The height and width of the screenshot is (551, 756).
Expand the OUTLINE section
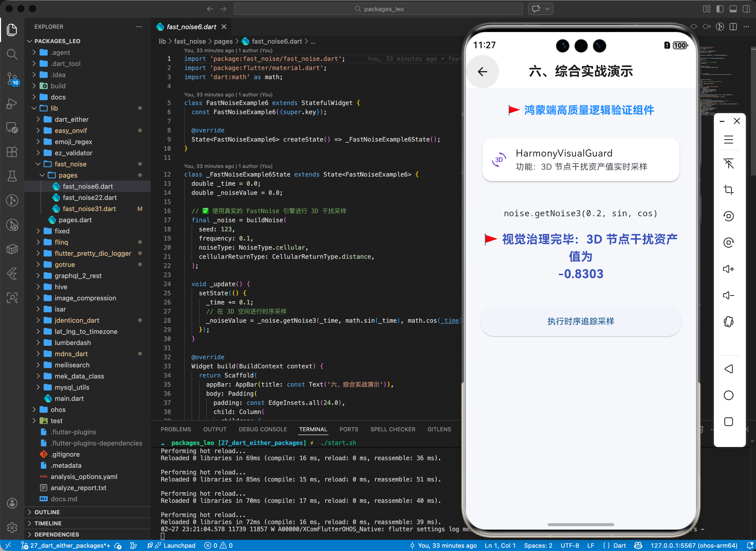point(47,512)
